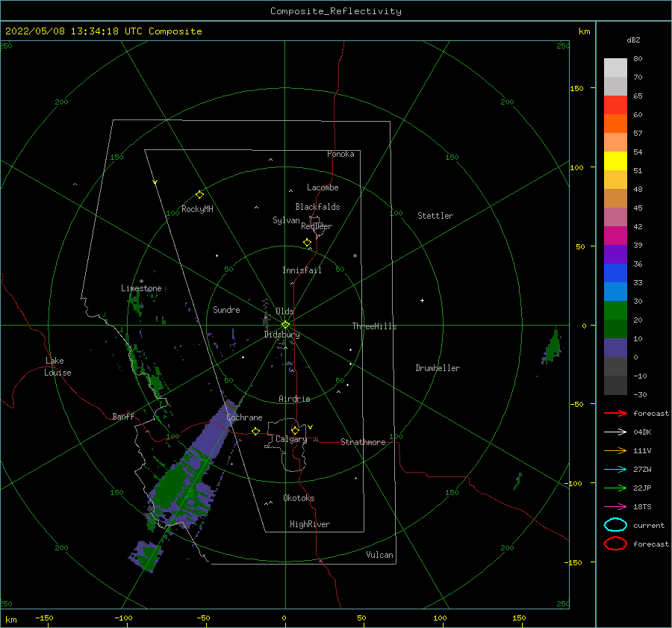Click the Banff label
The height and width of the screenshot is (628, 672).
point(123,416)
